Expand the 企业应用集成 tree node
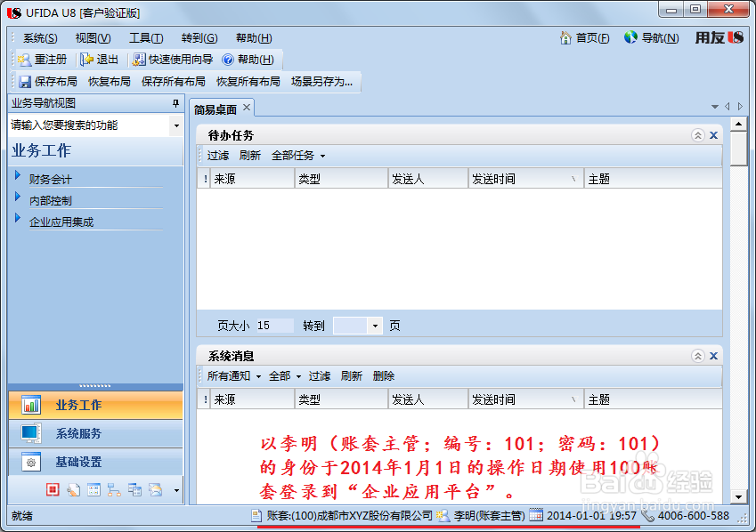Viewport: 756px width, 532px height. coord(18,218)
